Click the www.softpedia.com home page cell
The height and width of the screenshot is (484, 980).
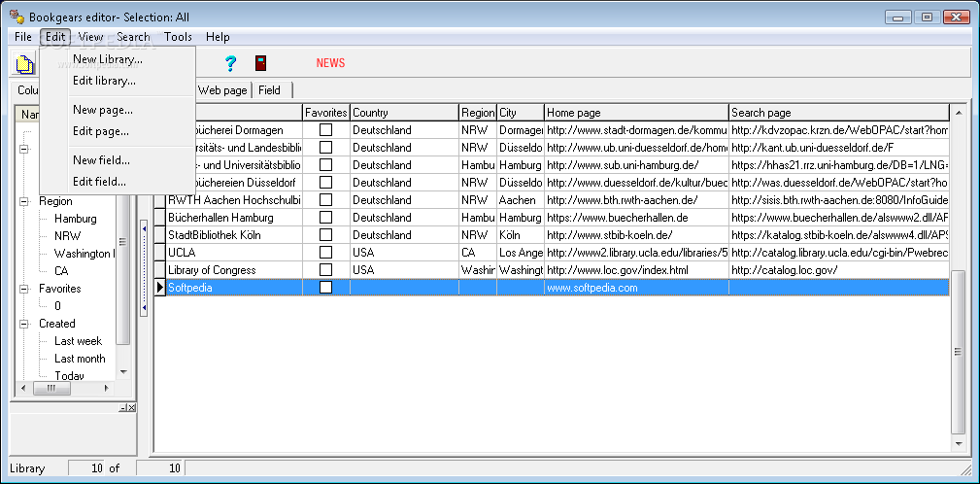tap(636, 288)
